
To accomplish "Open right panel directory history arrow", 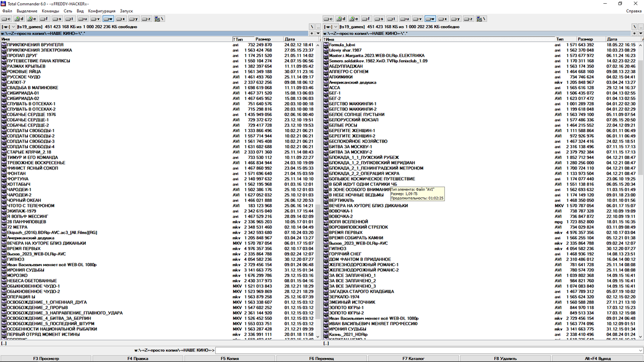I will [x=640, y=33].
